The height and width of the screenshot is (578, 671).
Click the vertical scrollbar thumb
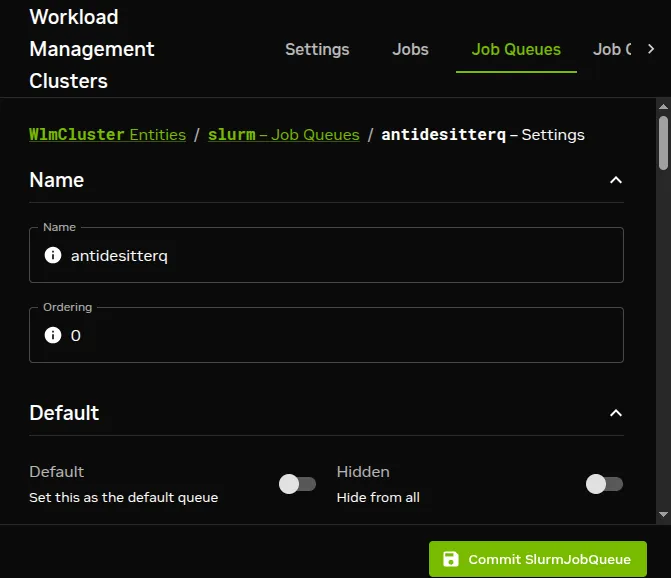coord(663,143)
